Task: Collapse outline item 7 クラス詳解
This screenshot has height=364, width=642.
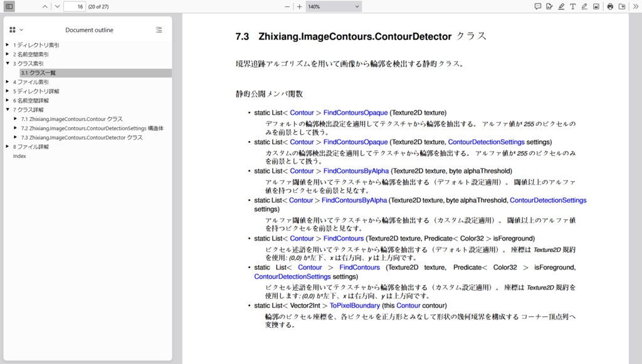Action: [8, 110]
